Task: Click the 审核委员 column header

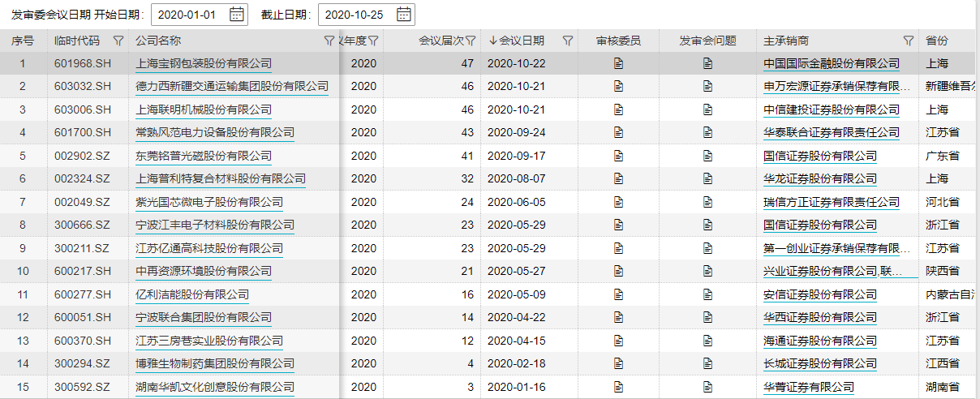Action: tap(618, 41)
